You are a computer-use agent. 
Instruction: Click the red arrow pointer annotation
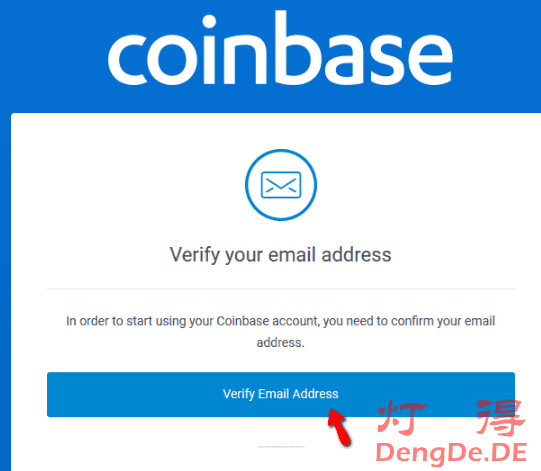tap(339, 426)
